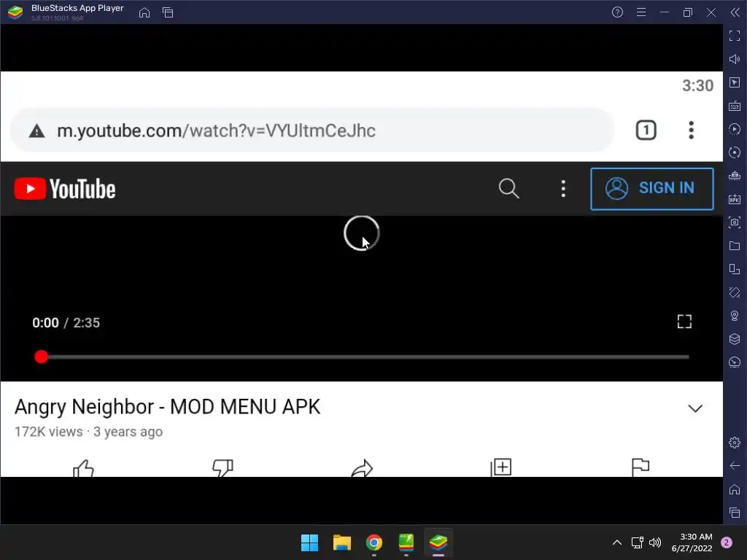Open Windows Start menu
This screenshot has height=560, width=747.
[309, 542]
